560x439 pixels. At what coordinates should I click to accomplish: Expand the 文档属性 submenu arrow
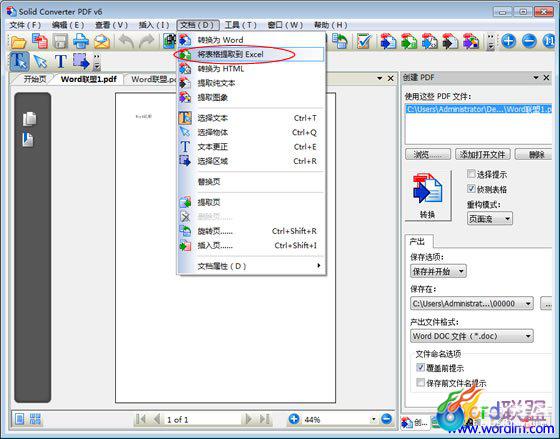[318, 265]
